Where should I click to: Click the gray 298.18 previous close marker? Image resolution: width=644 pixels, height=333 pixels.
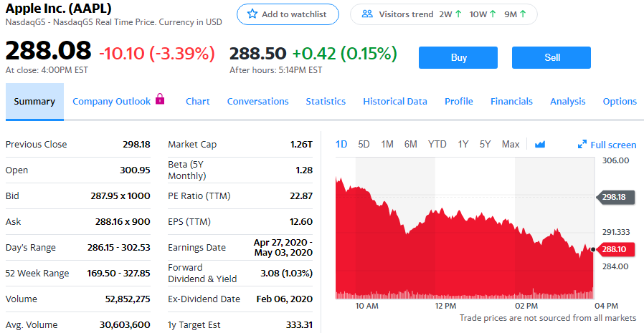pyautogui.click(x=615, y=197)
